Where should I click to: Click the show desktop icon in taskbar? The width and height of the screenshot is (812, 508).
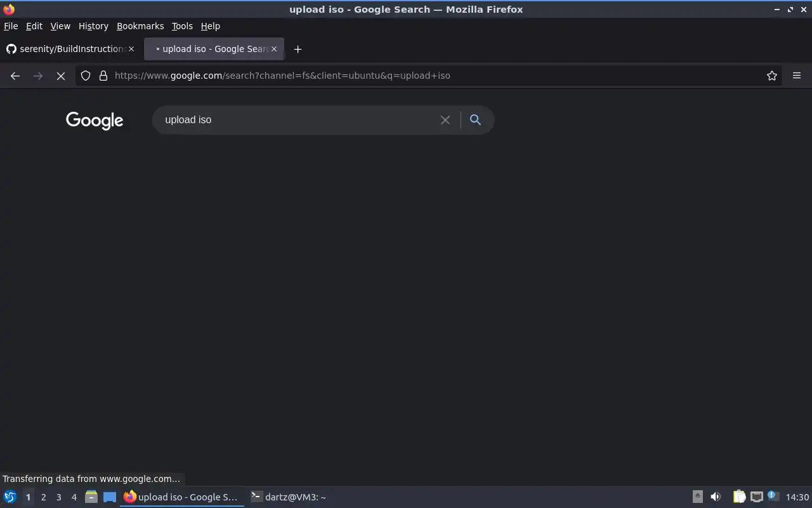[x=110, y=497]
